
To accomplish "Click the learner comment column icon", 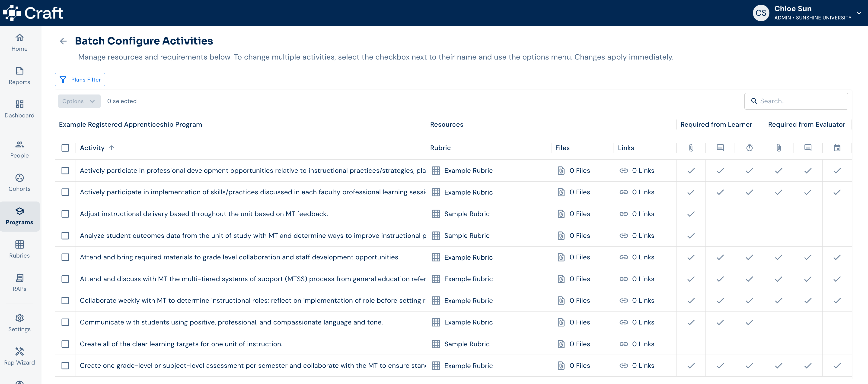I will (x=720, y=148).
